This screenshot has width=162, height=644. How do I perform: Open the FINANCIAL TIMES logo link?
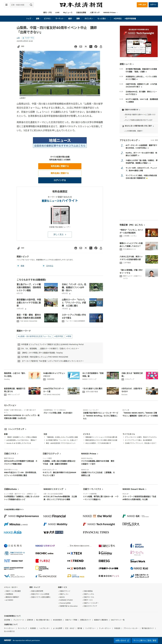(x=96, y=532)
